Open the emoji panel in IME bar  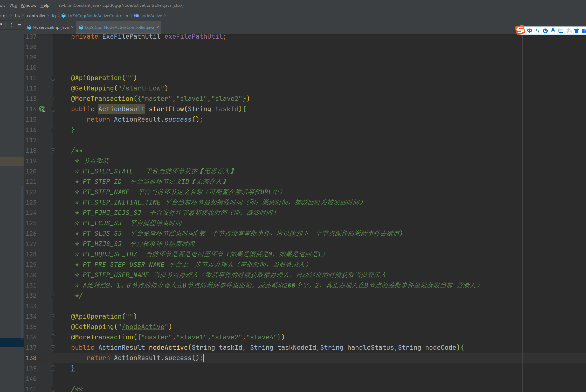pos(545,31)
